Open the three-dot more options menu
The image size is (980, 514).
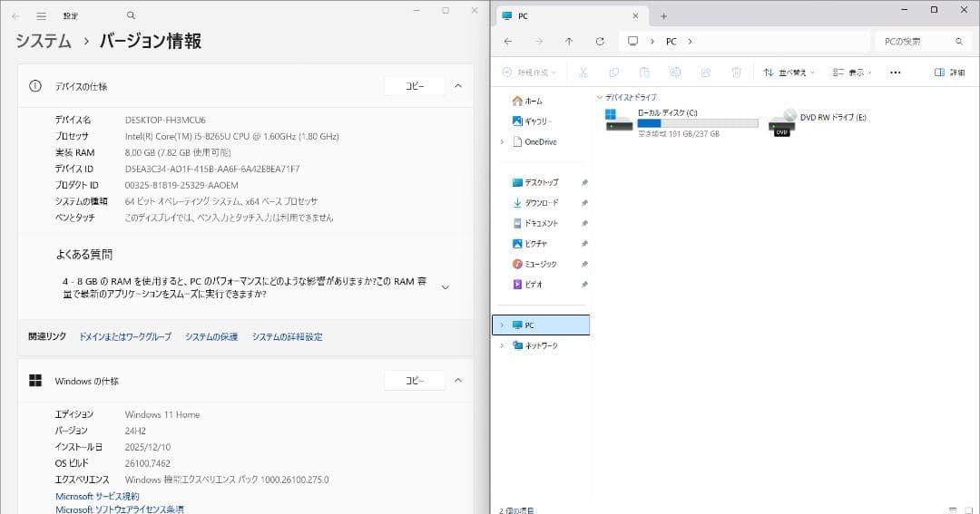click(895, 73)
